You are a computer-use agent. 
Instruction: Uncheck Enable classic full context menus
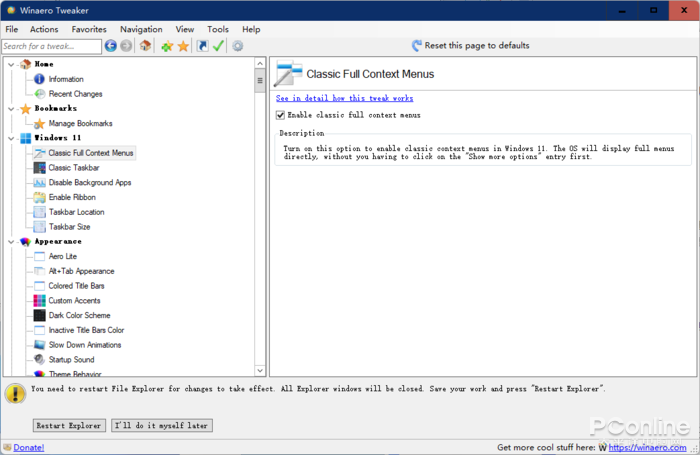point(281,115)
